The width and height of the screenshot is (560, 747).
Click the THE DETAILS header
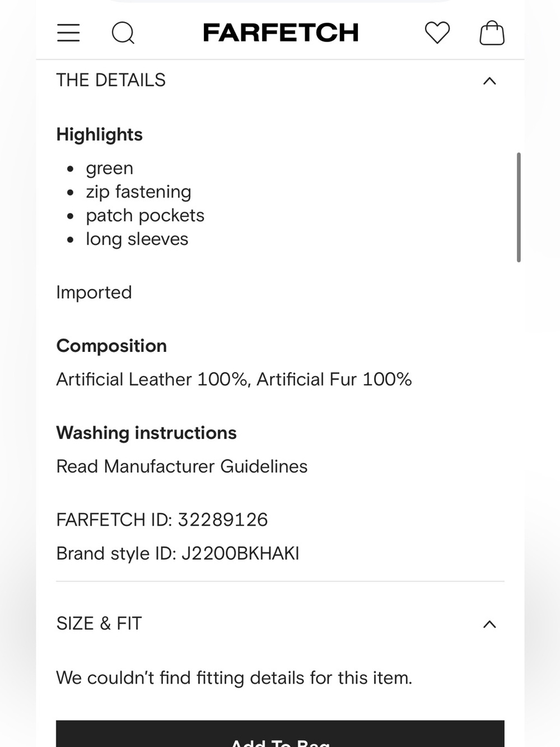click(111, 80)
